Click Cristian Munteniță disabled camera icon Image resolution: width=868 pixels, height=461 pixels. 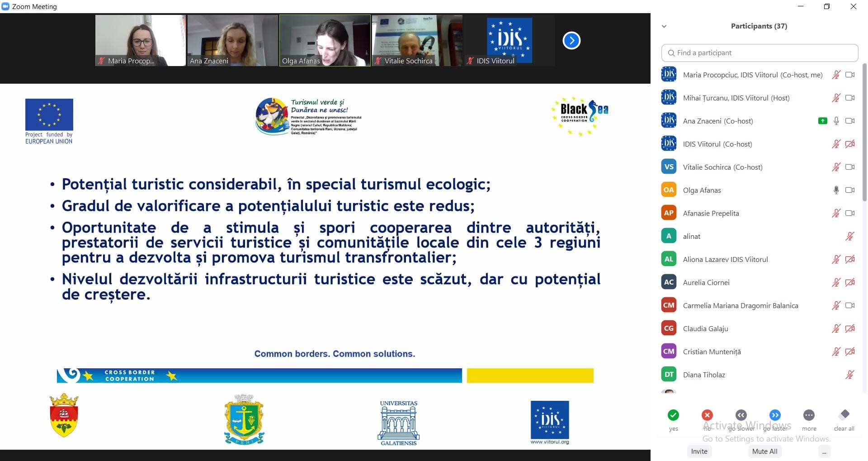pos(850,352)
